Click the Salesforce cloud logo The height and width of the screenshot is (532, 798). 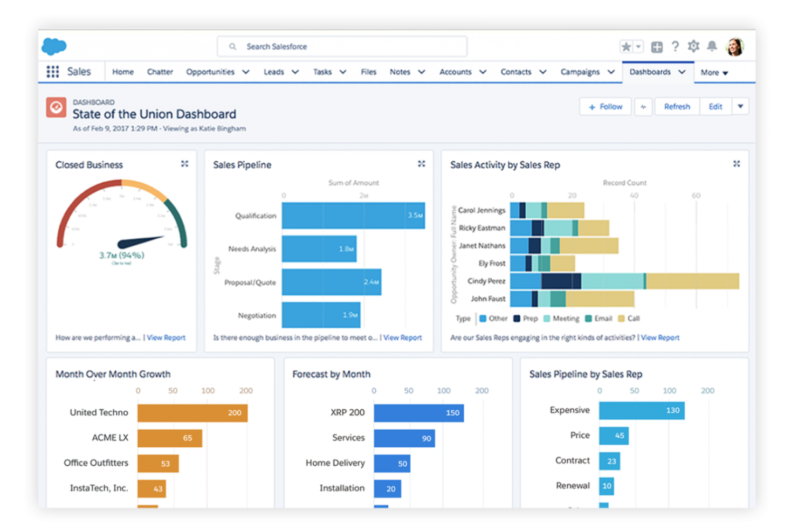coord(54,46)
